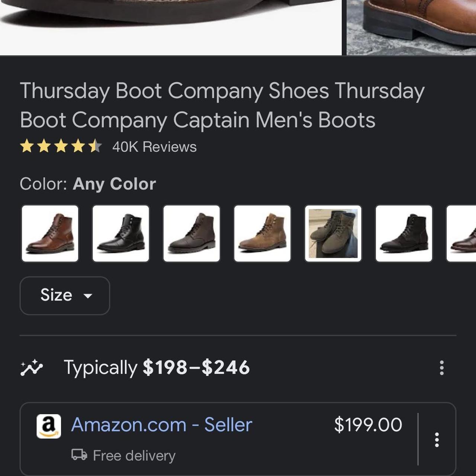
Task: Open the Amazon seller three-dot options menu
Action: pos(437,440)
